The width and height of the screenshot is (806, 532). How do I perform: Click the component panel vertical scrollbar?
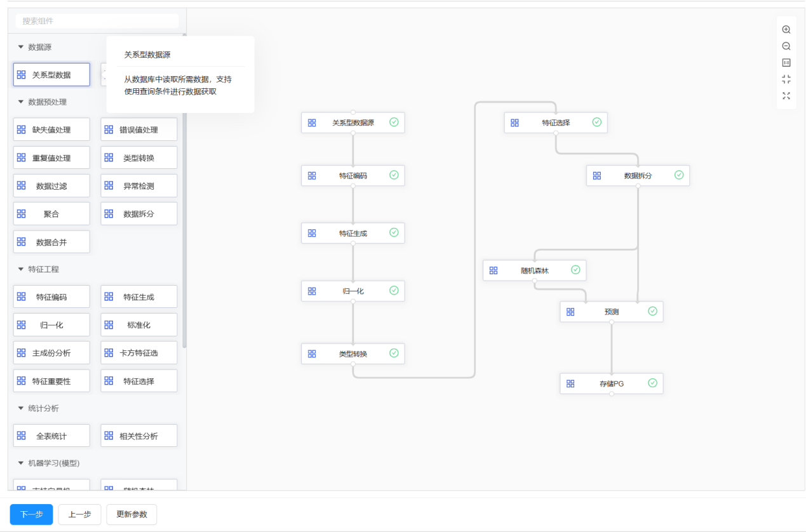click(184, 190)
